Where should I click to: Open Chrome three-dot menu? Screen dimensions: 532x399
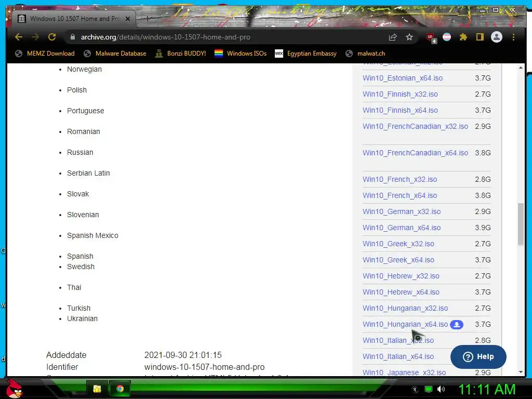[x=513, y=37]
